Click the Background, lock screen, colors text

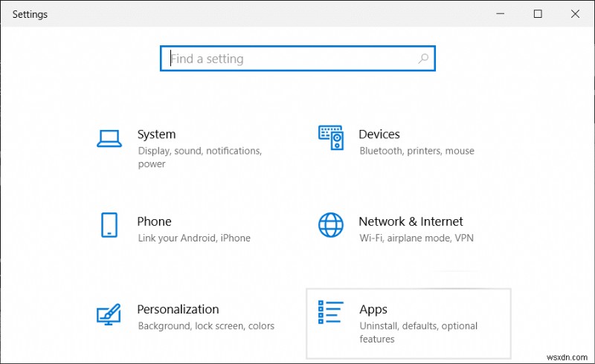pos(206,326)
